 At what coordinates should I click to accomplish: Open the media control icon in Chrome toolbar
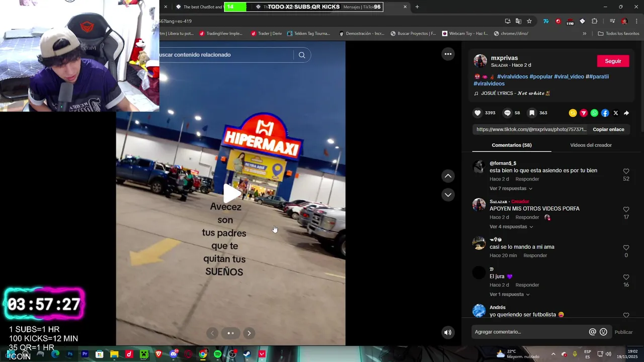pyautogui.click(x=612, y=21)
